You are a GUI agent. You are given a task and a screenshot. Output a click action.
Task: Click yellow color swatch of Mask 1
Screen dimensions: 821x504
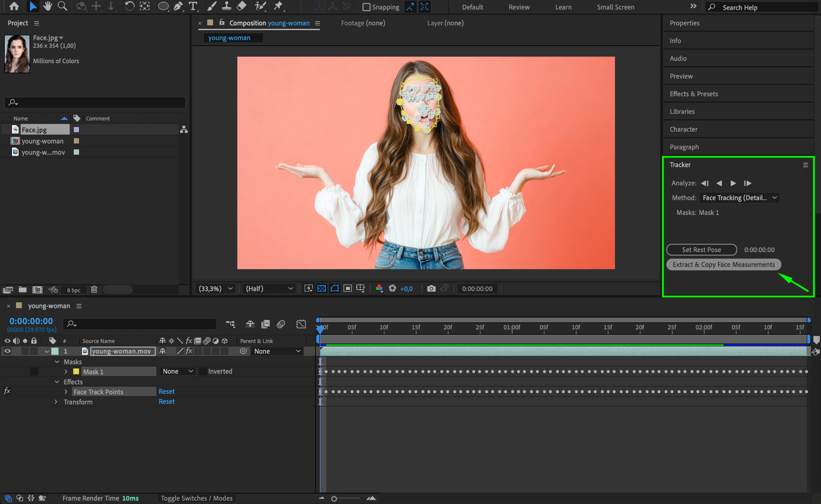pos(76,372)
